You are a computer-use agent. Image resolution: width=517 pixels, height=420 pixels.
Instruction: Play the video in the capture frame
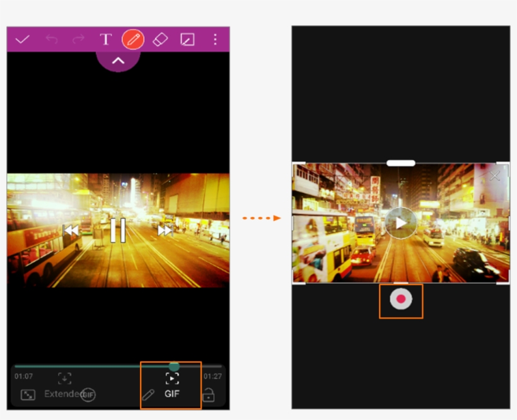[401, 223]
